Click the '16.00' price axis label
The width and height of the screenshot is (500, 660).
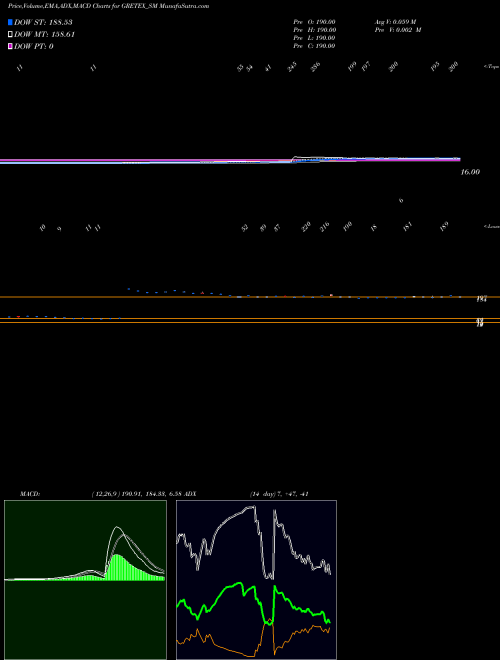click(470, 172)
